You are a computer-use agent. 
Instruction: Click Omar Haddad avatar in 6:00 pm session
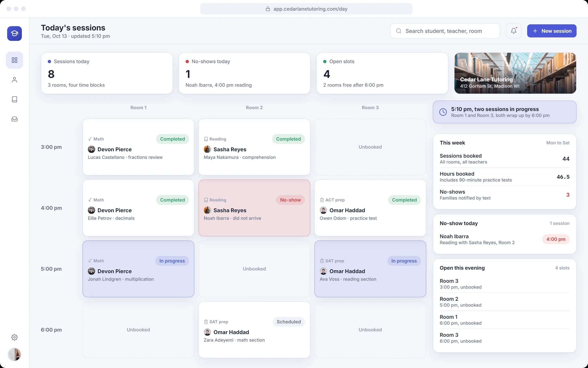pos(207,332)
